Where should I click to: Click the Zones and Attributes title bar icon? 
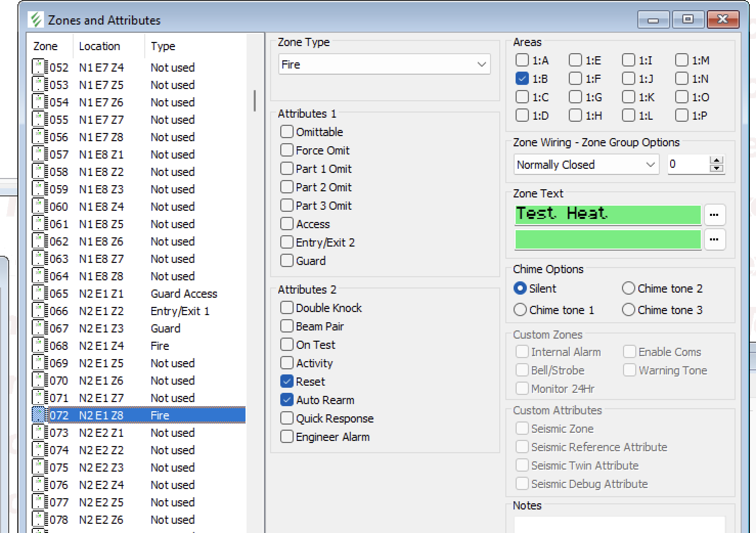click(x=36, y=20)
